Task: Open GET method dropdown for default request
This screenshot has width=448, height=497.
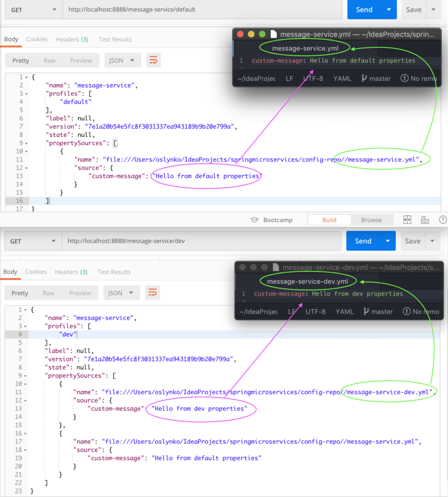Action: tap(32, 10)
